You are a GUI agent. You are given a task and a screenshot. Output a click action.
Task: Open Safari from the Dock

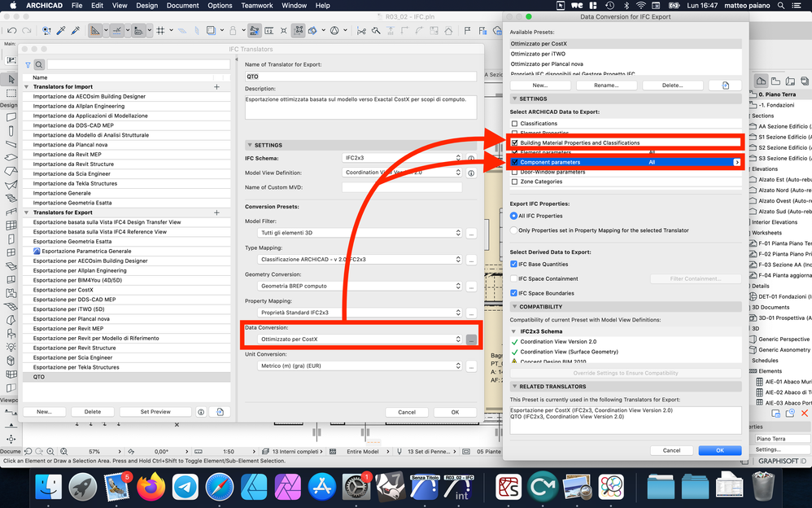(219, 488)
